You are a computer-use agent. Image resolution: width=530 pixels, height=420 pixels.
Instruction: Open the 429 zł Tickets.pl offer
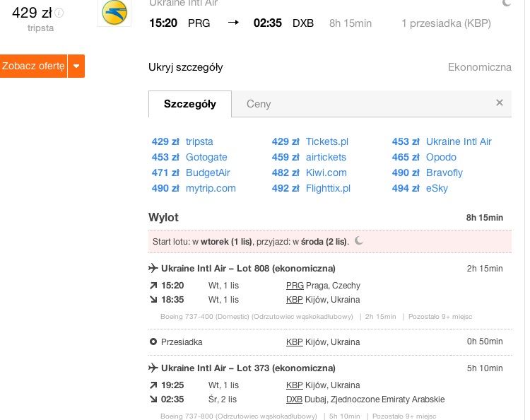pyautogui.click(x=310, y=141)
